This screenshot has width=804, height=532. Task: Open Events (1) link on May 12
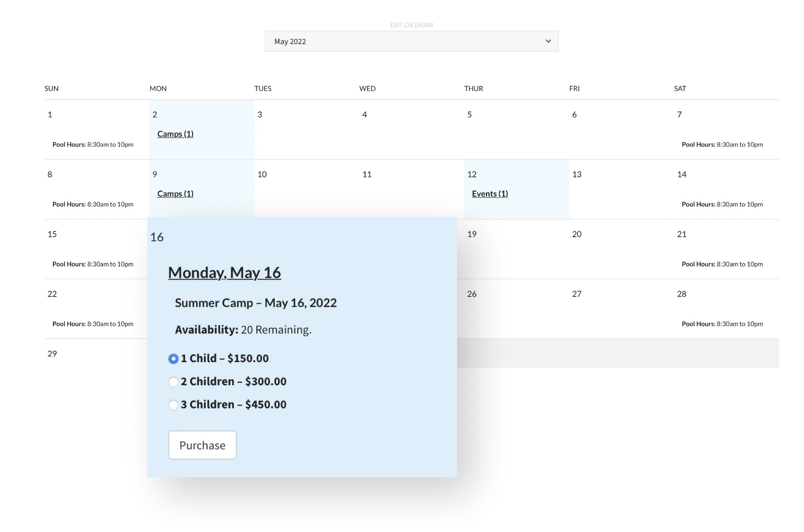[489, 194]
